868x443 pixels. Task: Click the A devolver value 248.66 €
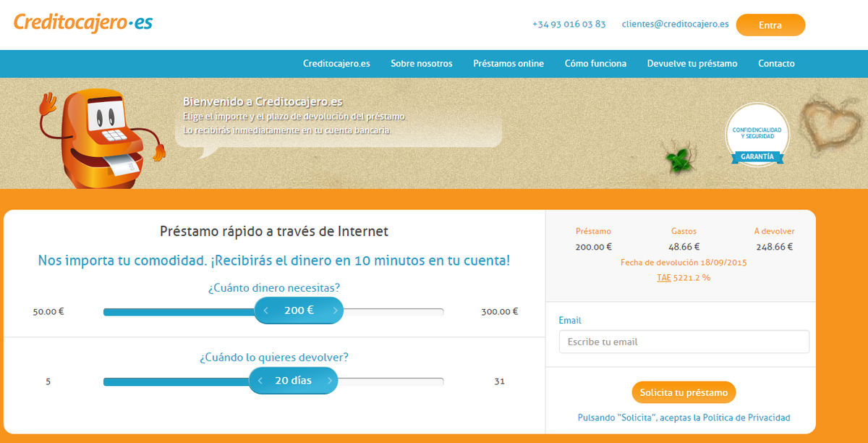tap(774, 247)
